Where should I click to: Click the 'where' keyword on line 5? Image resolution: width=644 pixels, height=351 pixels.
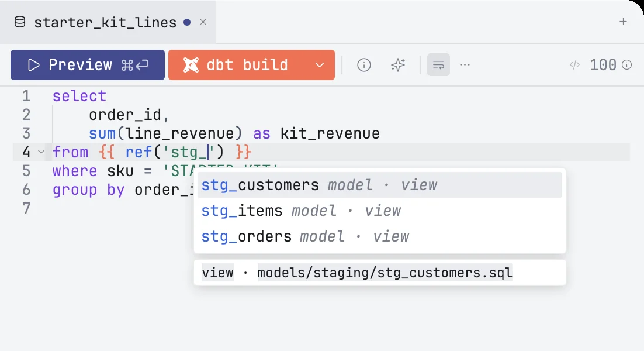click(75, 171)
